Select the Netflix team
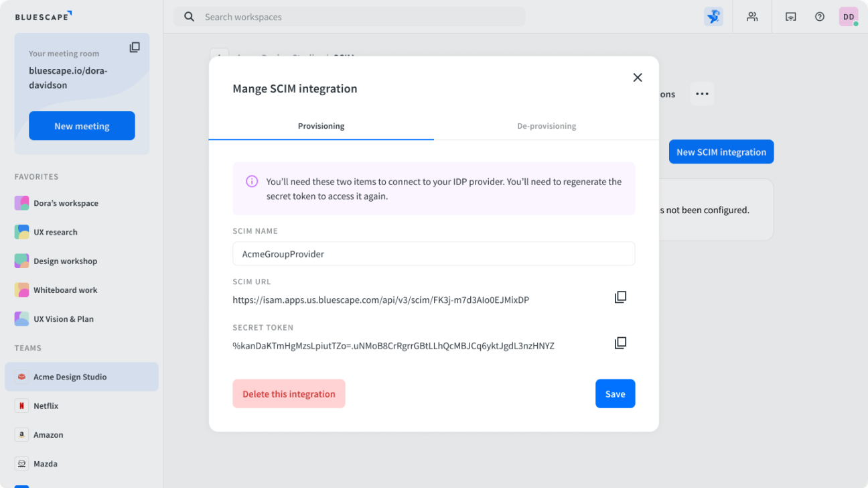868x488 pixels. (46, 406)
